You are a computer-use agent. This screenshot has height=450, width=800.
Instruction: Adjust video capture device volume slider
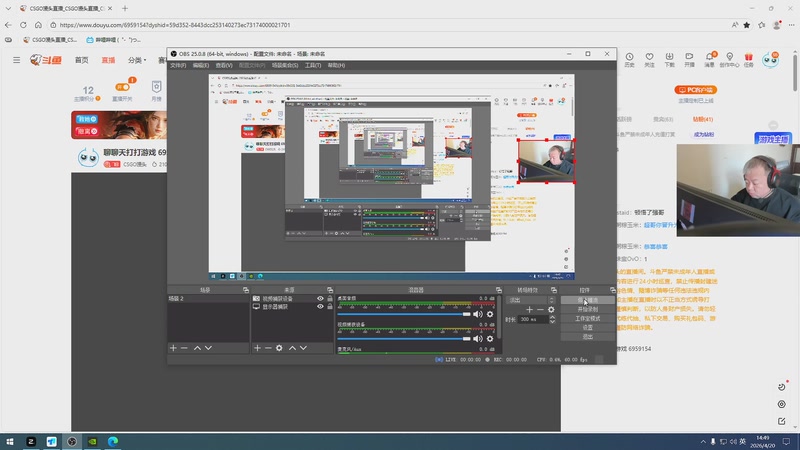click(404, 339)
